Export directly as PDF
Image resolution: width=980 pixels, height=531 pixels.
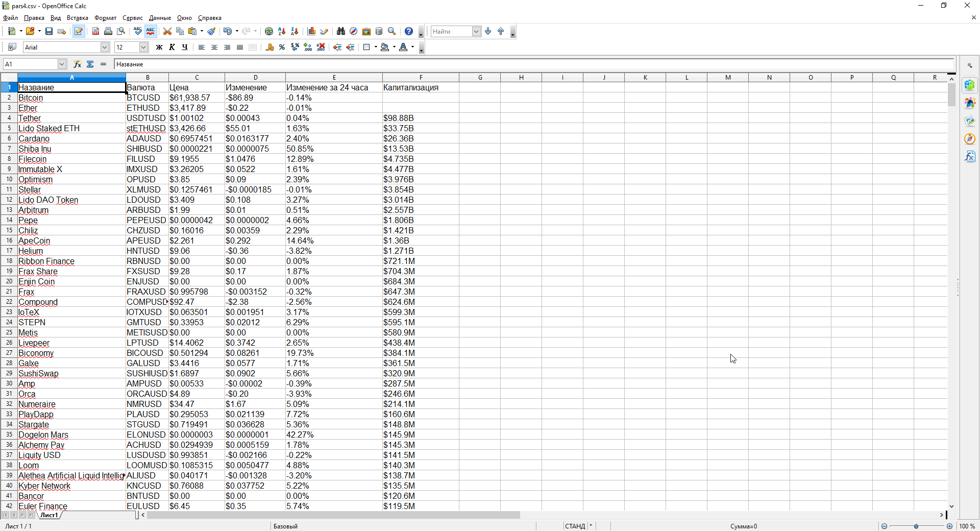[95, 31]
